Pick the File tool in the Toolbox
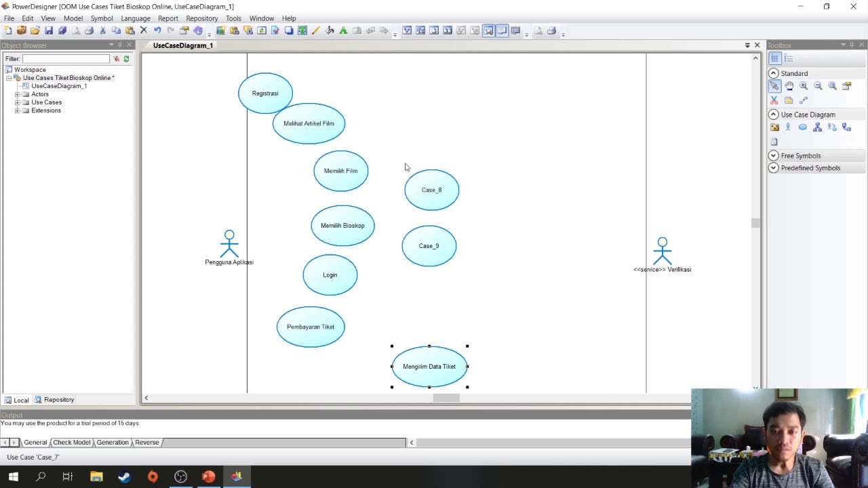The height and width of the screenshot is (488, 868). [x=774, y=142]
